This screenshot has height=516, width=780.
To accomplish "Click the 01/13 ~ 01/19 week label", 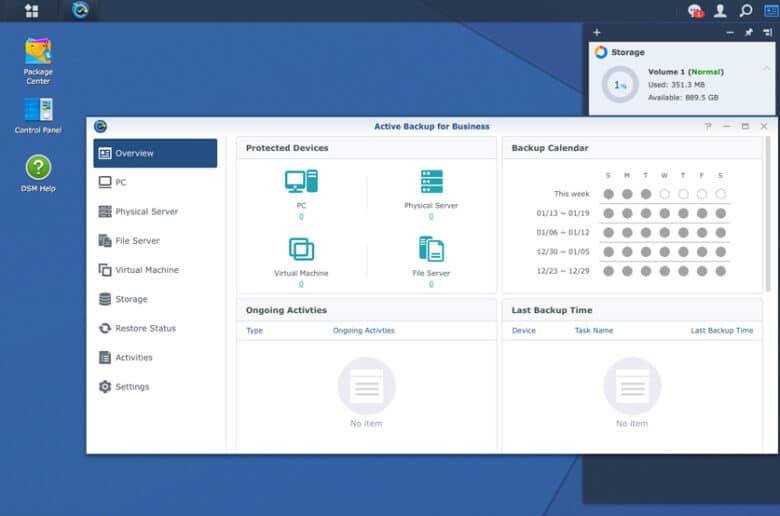I will point(563,213).
